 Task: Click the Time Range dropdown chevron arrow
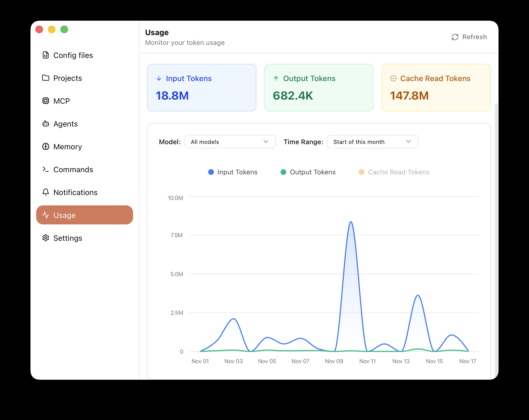click(x=408, y=141)
